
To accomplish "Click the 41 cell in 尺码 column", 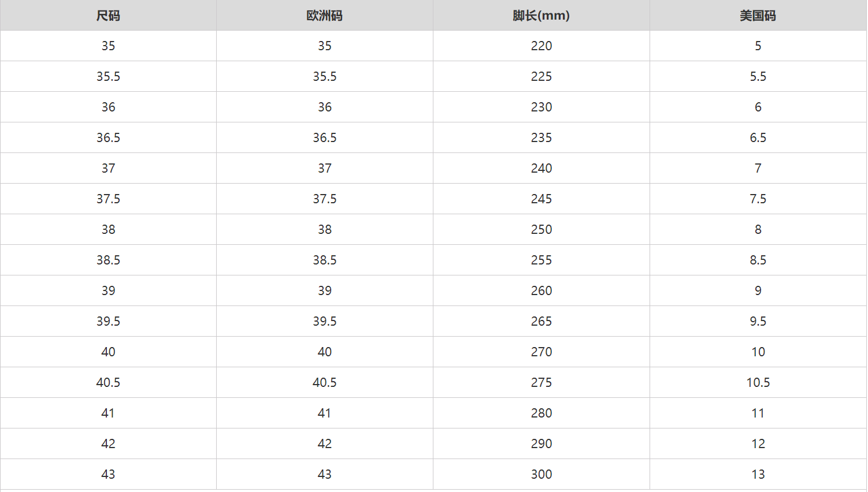I will click(108, 413).
